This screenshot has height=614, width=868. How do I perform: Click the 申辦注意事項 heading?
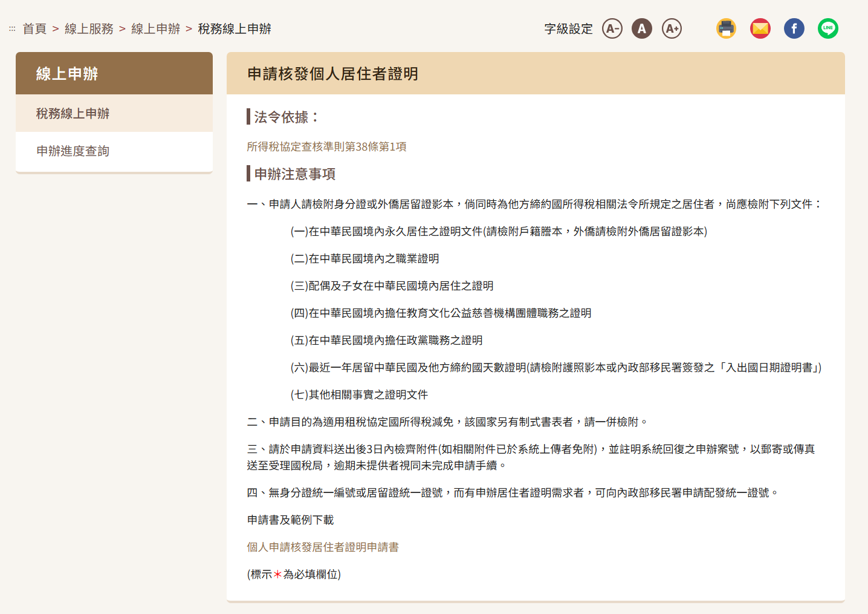pos(294,174)
